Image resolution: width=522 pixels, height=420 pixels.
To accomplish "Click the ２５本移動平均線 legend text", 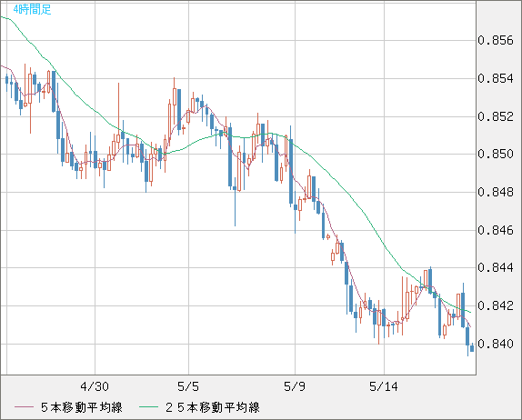I will tap(213, 407).
